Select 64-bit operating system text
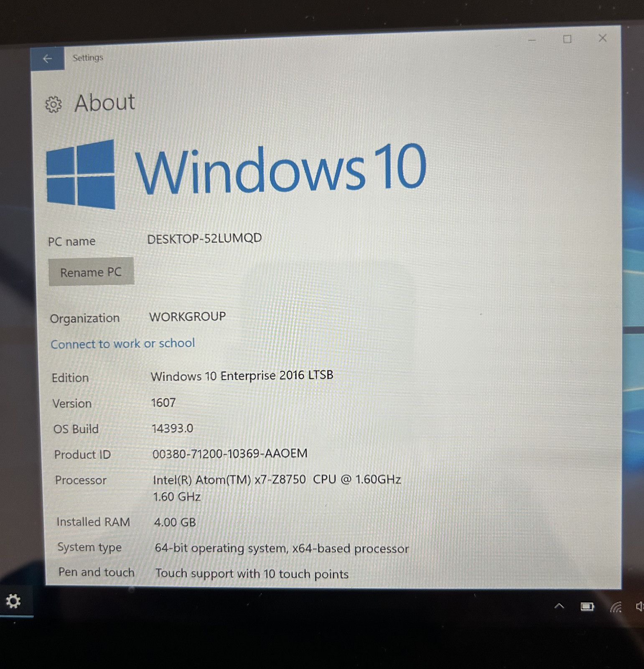Image resolution: width=644 pixels, height=669 pixels. point(282,548)
